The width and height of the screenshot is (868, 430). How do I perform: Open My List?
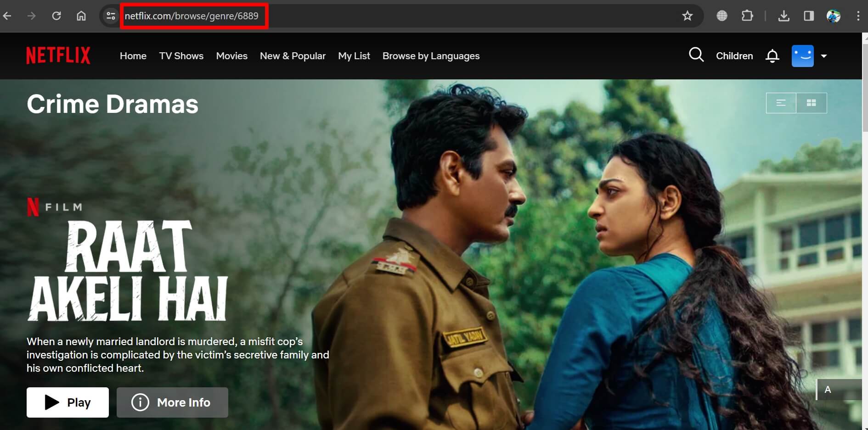[354, 56]
